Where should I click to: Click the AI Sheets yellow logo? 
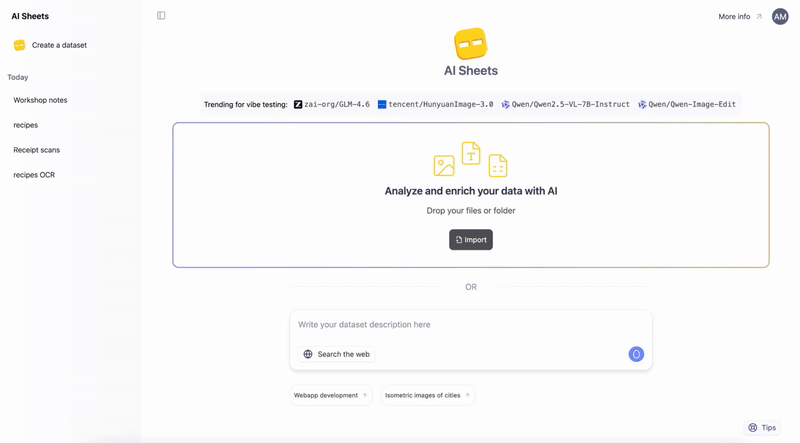[x=470, y=44]
